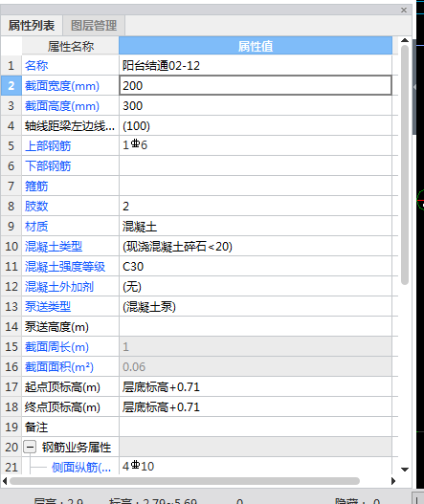The image size is (424, 504).
Task: Click the empty 备注 value cell
Action: tap(256, 427)
